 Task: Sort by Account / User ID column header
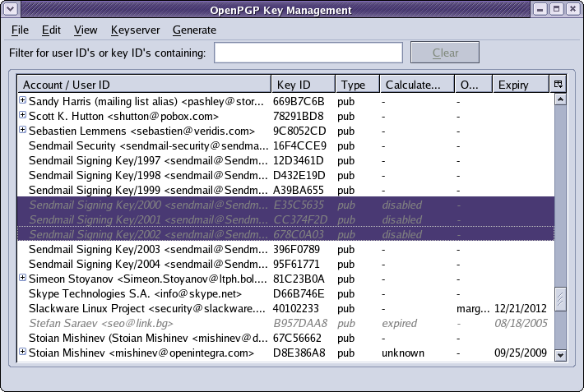[144, 85]
